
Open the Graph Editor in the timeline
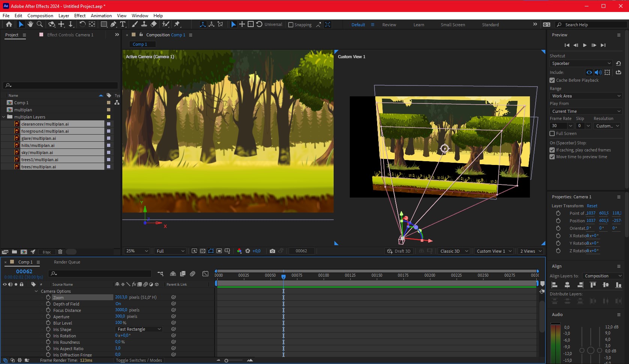tap(206, 274)
